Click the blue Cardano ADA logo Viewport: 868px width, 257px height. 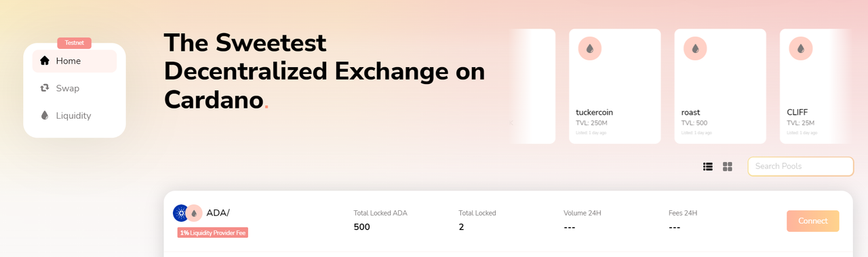pos(181,213)
